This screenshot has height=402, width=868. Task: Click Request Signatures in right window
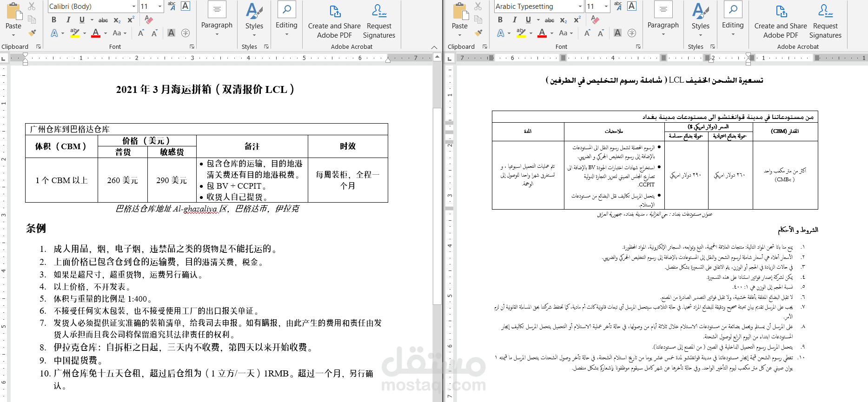(x=825, y=21)
